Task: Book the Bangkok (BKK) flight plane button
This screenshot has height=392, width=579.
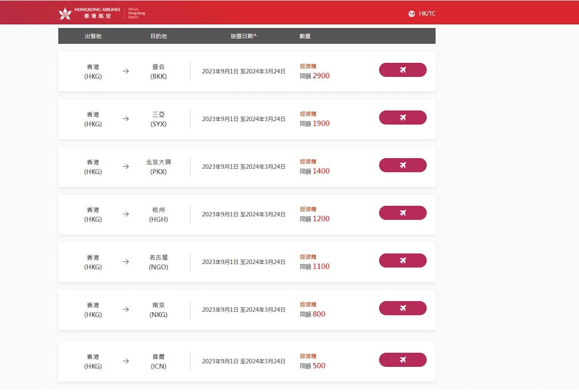Action: click(403, 70)
